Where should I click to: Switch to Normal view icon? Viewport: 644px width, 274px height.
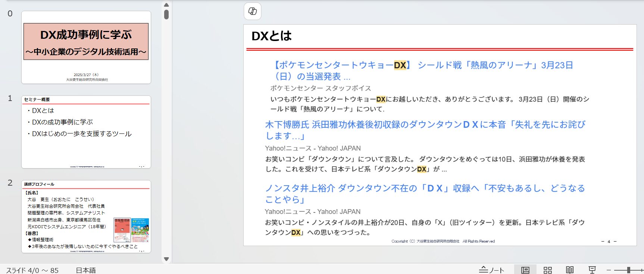pyautogui.click(x=525, y=270)
